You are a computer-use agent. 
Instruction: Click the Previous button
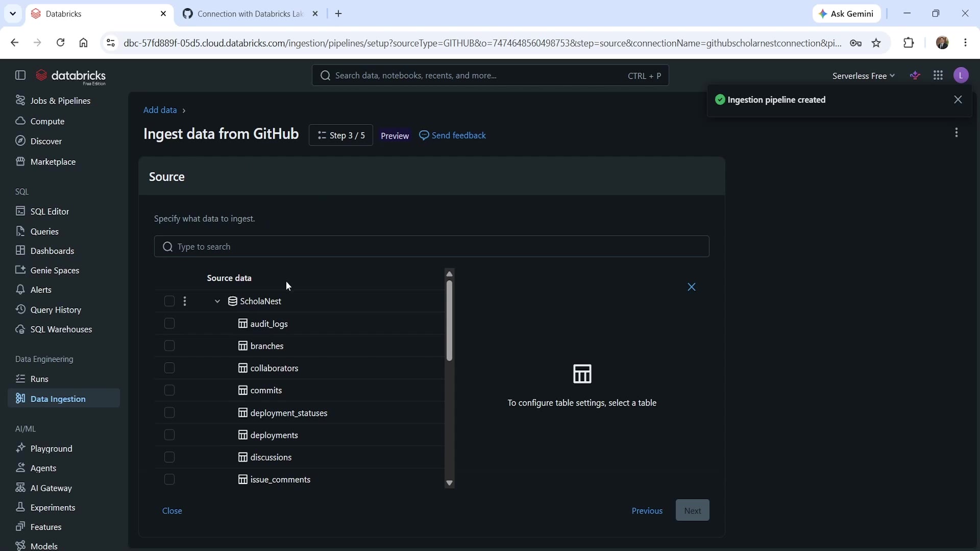(x=647, y=511)
